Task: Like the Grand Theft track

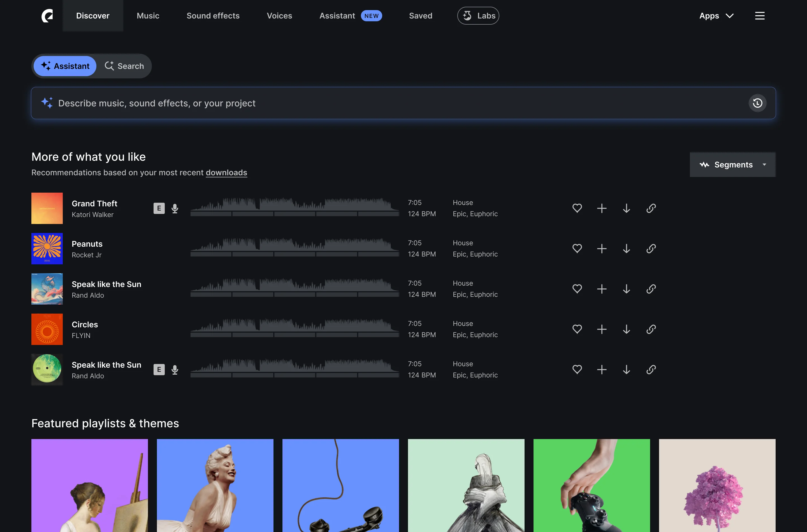Action: (x=577, y=208)
